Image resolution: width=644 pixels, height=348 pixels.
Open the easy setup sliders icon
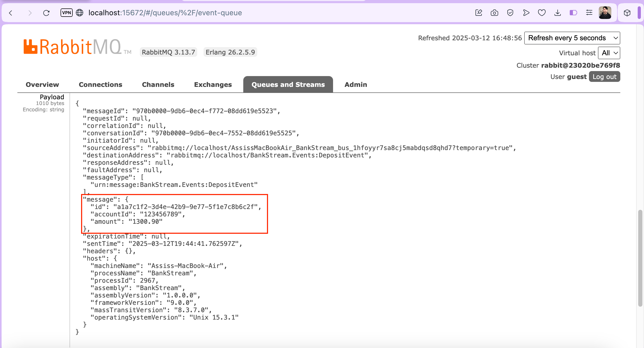[589, 13]
